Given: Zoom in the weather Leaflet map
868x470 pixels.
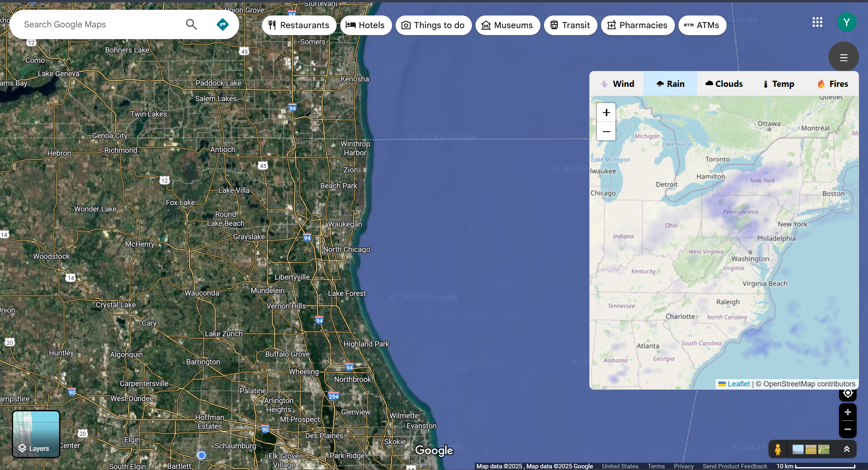Looking at the screenshot, I should [x=606, y=113].
